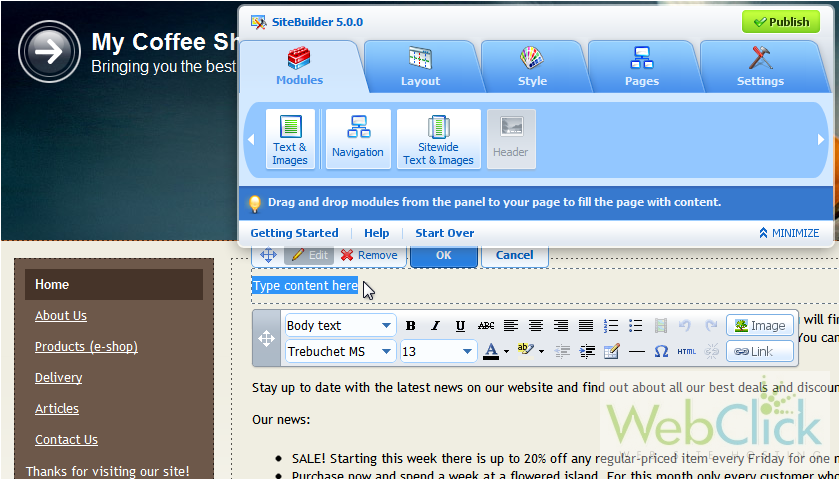Open the Contact Us page link
Screen dimensions: 840x480
[66, 439]
